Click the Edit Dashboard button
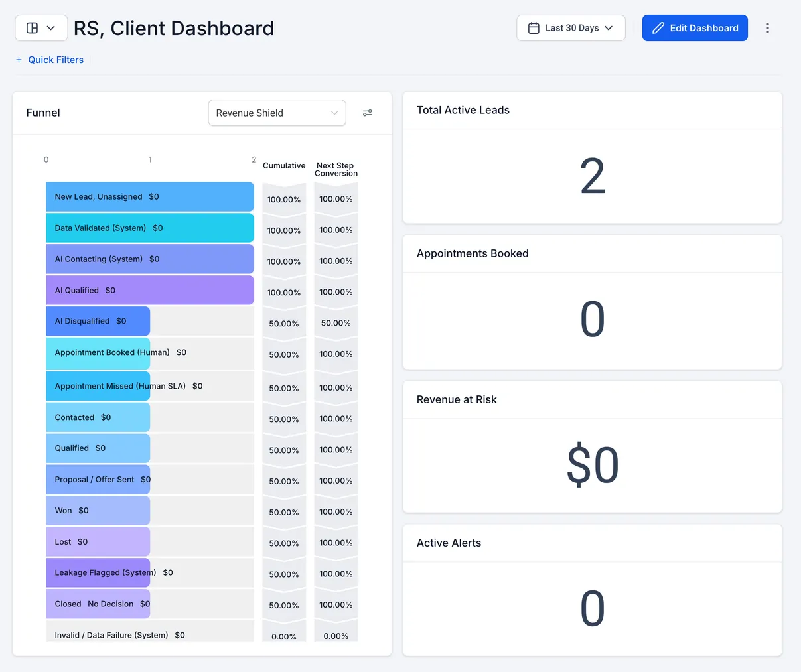801x672 pixels. [x=695, y=28]
